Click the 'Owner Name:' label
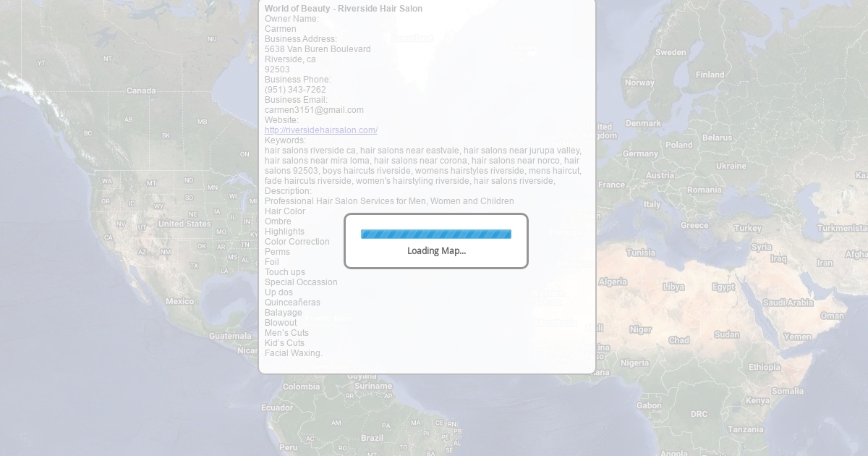The height and width of the screenshot is (456, 868). [x=292, y=19]
